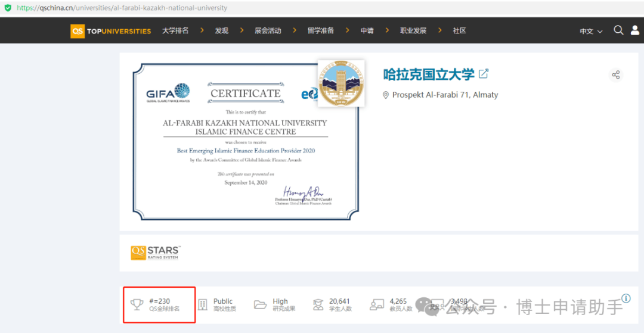
Task: Open the 展会活动 menu
Action: tap(268, 31)
